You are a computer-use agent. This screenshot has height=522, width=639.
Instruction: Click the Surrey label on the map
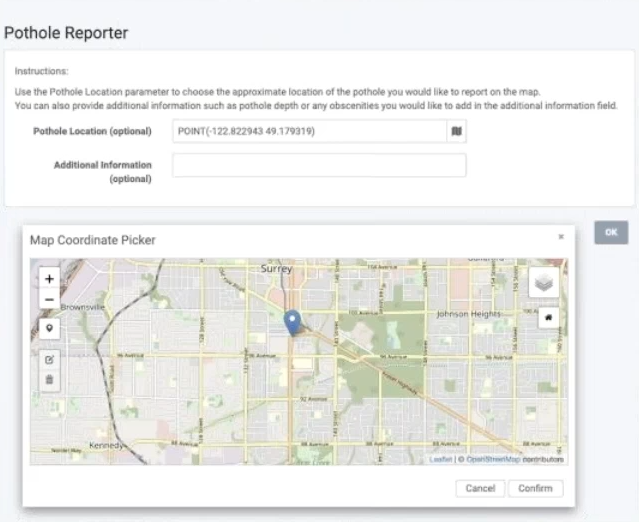pyautogui.click(x=276, y=269)
